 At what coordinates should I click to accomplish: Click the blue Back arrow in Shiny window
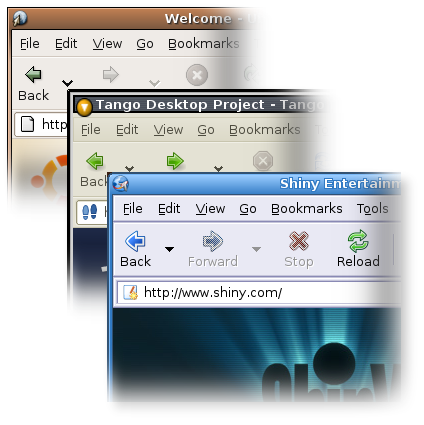tap(135, 241)
